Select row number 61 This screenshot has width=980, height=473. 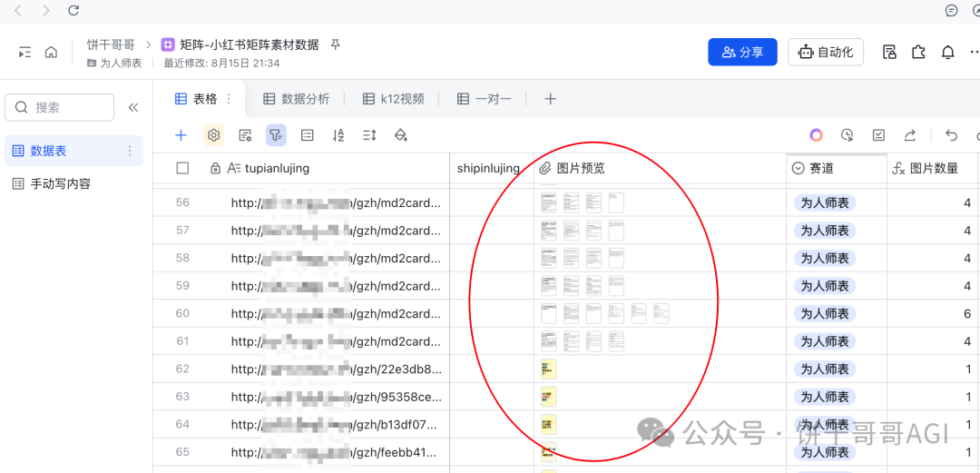tap(182, 341)
